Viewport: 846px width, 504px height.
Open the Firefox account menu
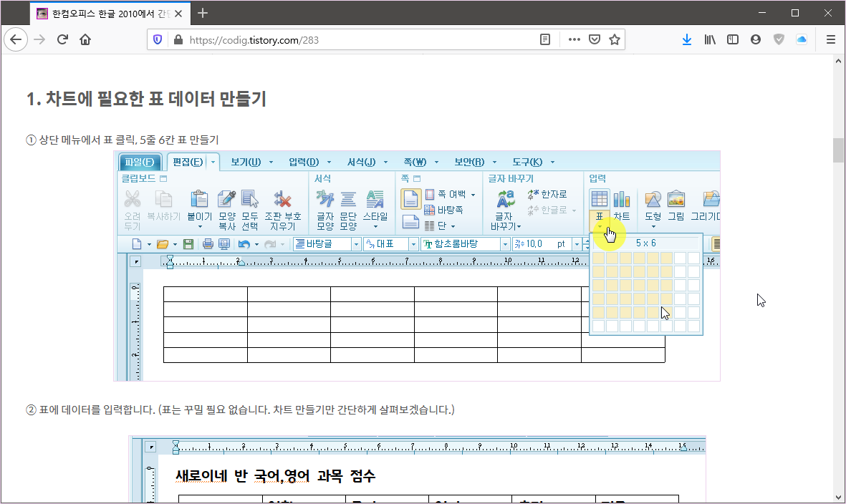[x=755, y=39]
